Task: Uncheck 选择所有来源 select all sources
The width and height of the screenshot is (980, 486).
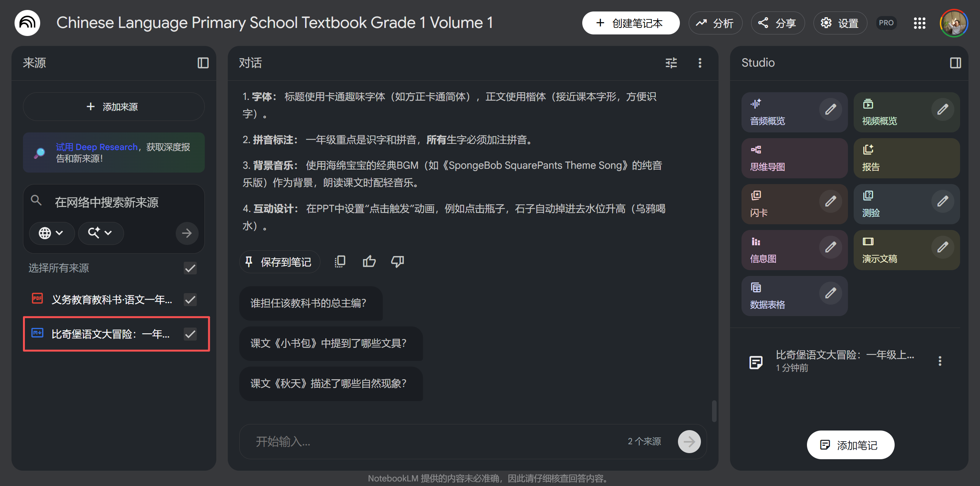Action: [x=190, y=268]
